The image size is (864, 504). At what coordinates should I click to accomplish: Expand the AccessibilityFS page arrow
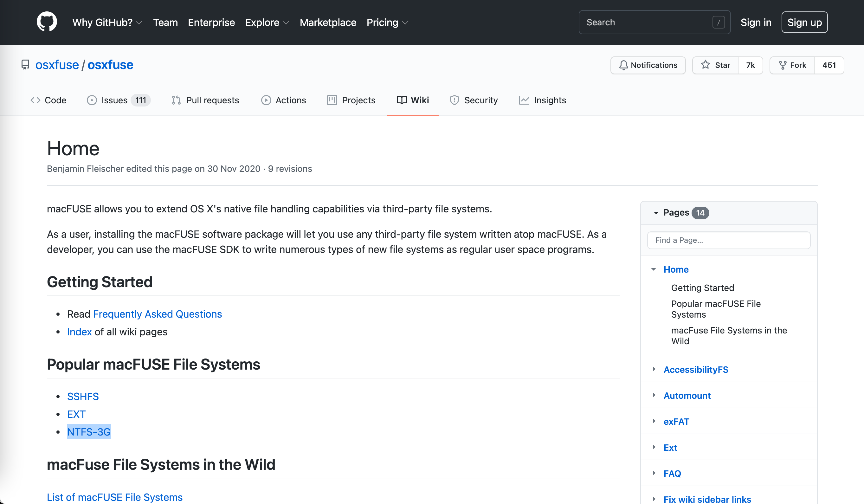coord(654,369)
